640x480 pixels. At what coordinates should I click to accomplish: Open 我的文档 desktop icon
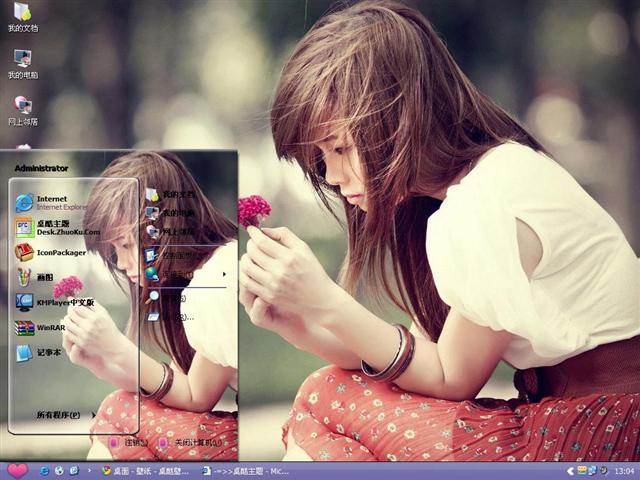pyautogui.click(x=22, y=17)
